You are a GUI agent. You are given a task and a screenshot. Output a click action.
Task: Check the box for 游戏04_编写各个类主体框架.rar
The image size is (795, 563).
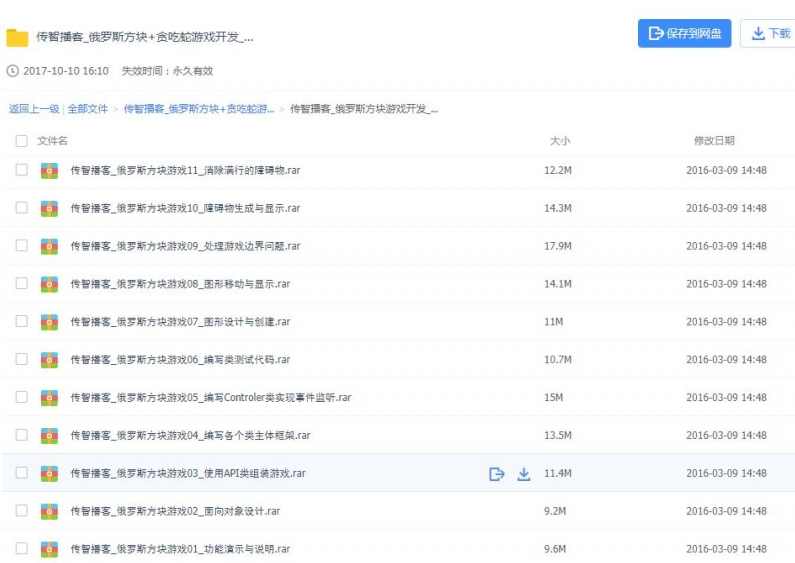pos(21,435)
